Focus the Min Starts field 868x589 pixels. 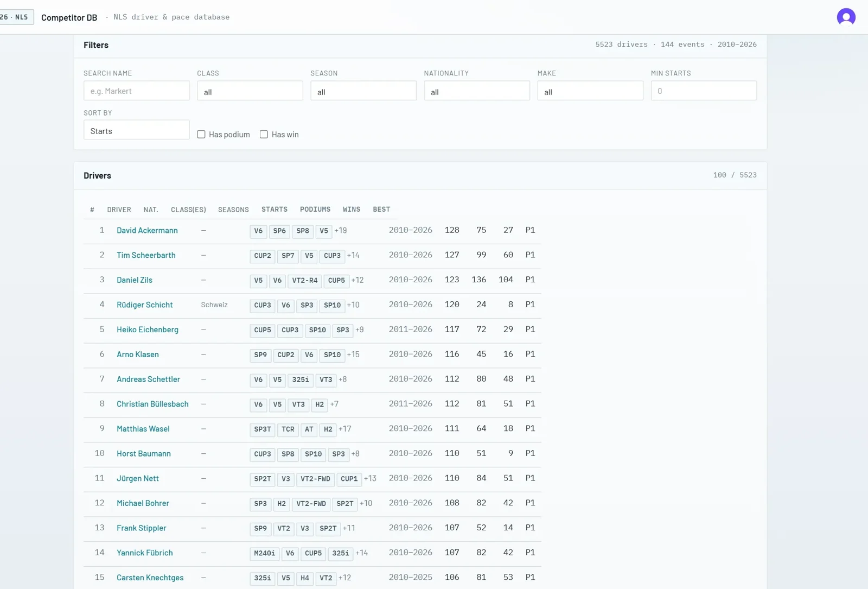(x=704, y=91)
